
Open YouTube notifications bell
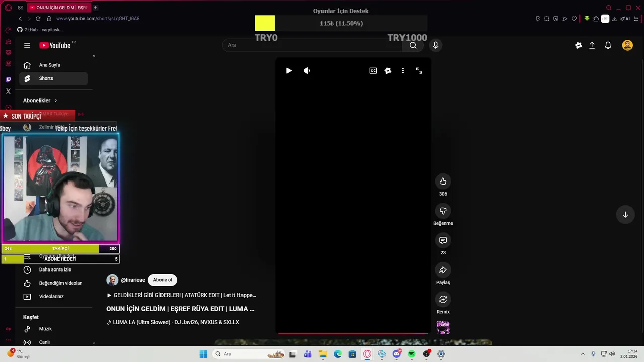608,45
